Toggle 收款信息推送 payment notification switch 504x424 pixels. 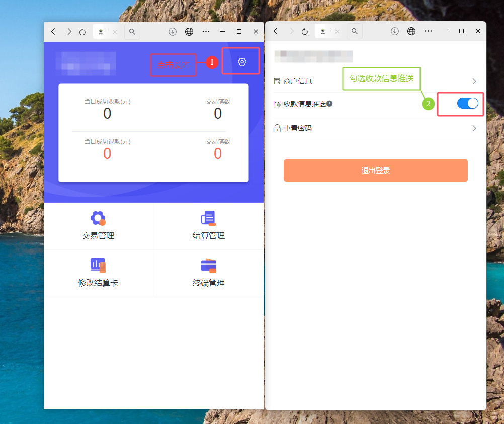[467, 103]
